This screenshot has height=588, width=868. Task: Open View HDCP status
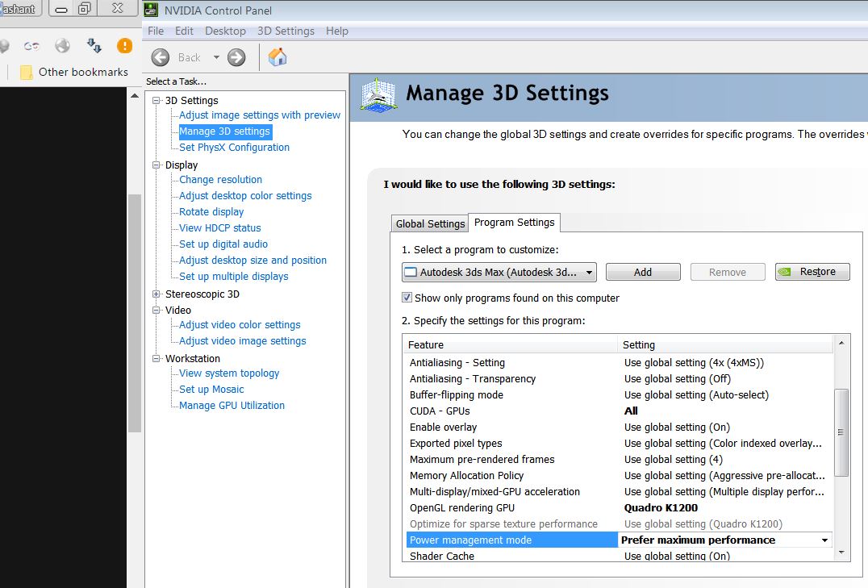pos(219,227)
